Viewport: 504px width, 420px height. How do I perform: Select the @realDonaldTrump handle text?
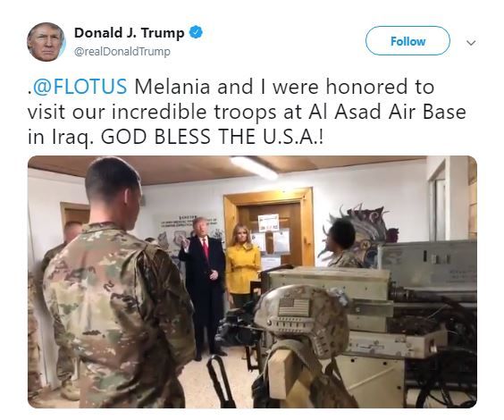click(x=122, y=52)
